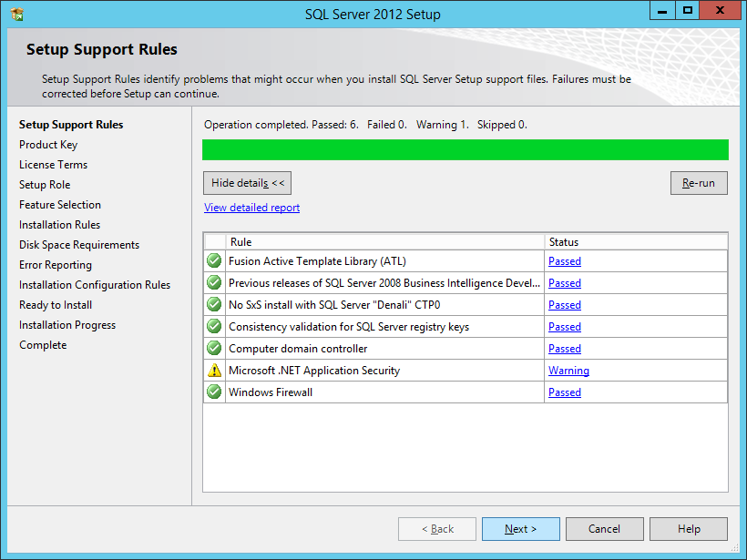This screenshot has width=747, height=560.
Task: Click the green check beside Computer domain controller
Action: [213, 348]
